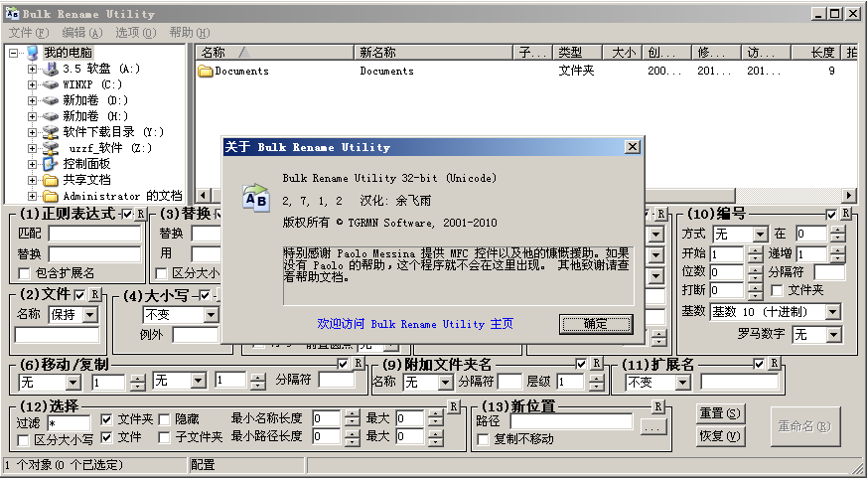Viewport: 868px width, 479px height.
Task: Toggle the 隐藏 checkbox in 选择 group
Action: (164, 419)
